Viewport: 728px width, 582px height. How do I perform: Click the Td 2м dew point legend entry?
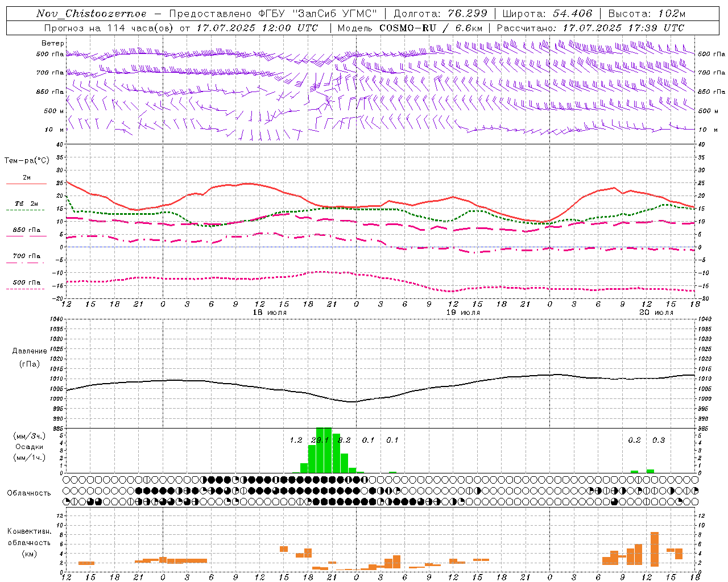coord(26,205)
